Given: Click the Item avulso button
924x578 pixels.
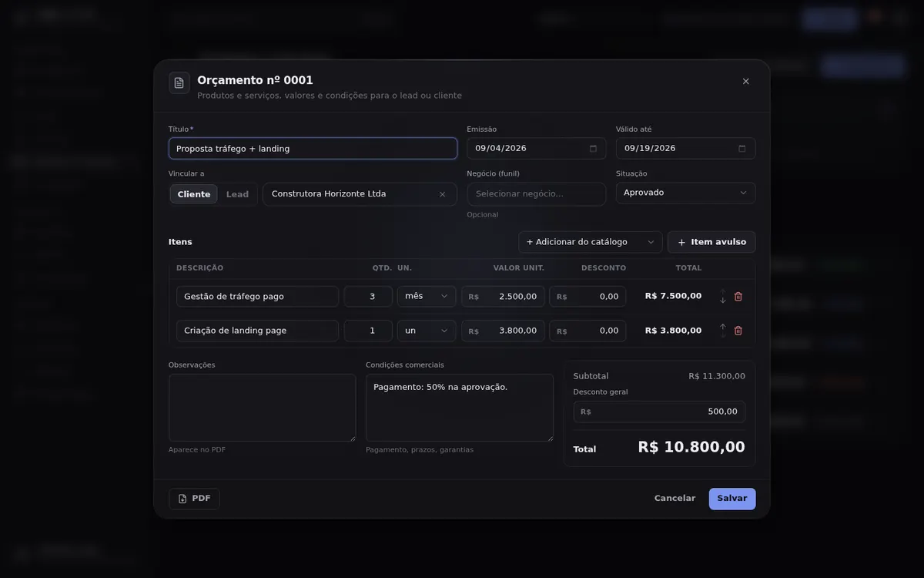Looking at the screenshot, I should 711,242.
